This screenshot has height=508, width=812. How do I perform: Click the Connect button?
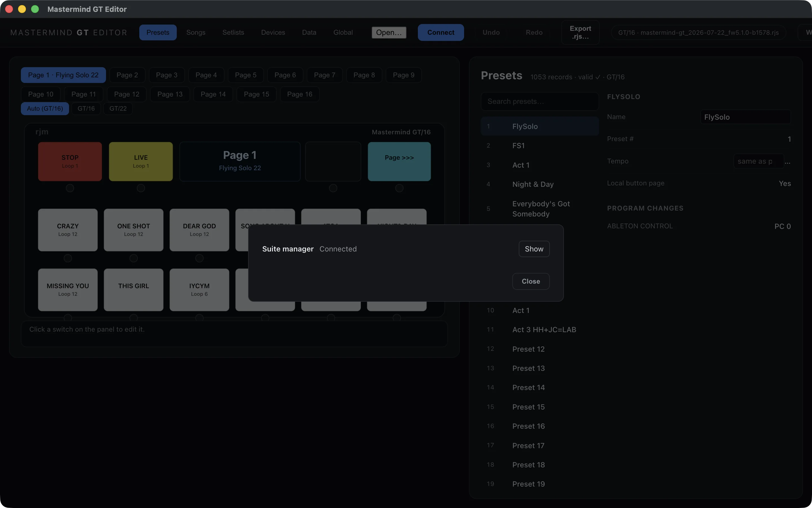coord(441,32)
